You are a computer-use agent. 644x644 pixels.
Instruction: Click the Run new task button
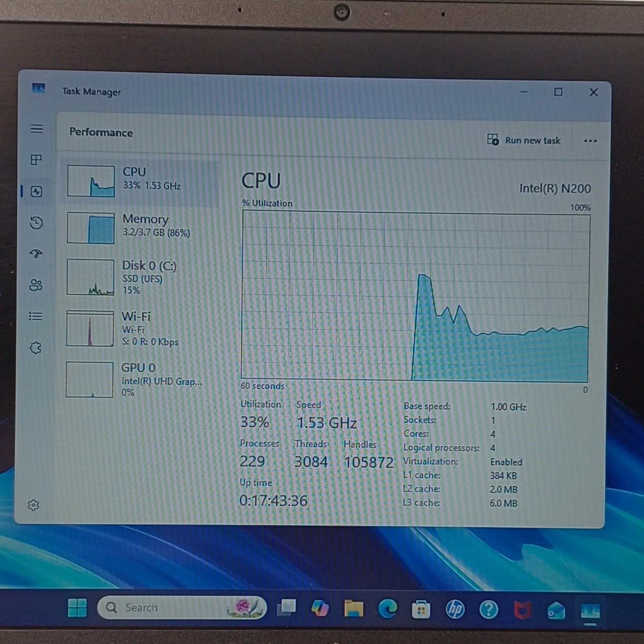coord(524,140)
